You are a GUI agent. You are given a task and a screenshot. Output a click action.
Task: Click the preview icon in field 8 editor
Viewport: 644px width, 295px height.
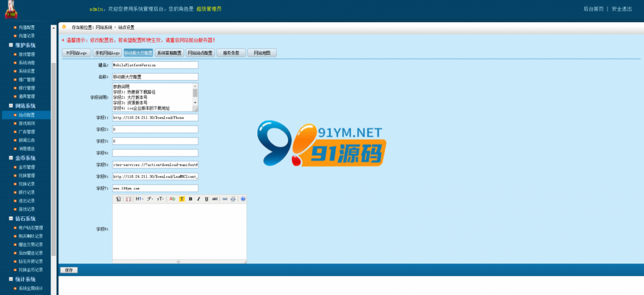[128, 199]
